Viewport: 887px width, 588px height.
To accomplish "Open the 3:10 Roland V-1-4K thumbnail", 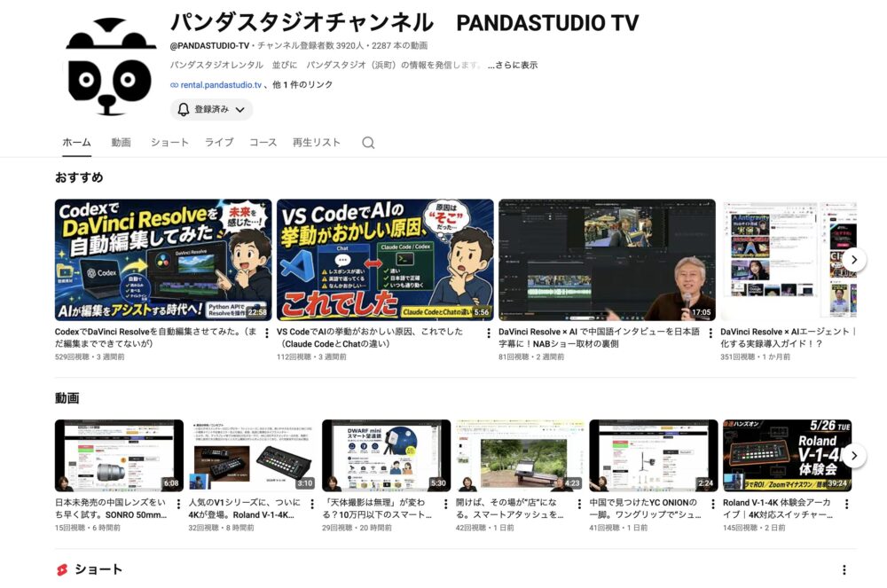I will click(x=253, y=456).
